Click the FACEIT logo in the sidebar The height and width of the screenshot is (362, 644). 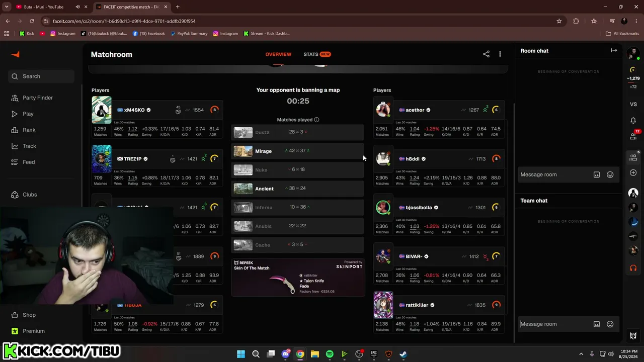[x=15, y=54]
